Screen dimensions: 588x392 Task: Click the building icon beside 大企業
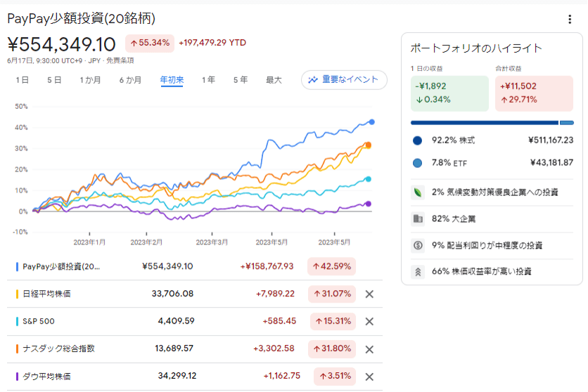pyautogui.click(x=418, y=218)
